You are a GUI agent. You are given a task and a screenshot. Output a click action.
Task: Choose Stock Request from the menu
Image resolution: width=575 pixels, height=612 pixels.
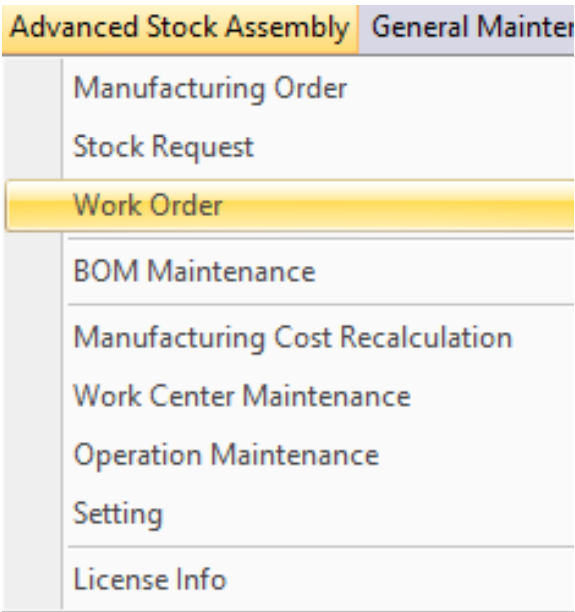tap(290, 147)
